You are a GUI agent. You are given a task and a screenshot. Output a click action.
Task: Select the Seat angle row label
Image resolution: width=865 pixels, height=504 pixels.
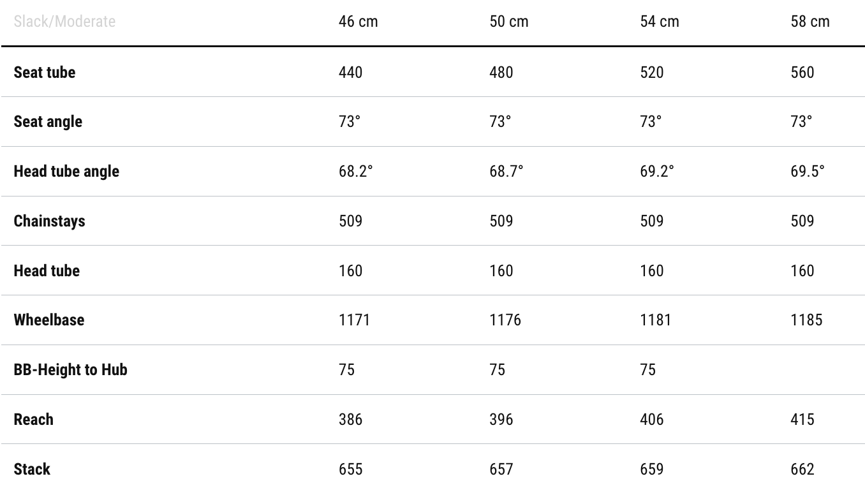(x=48, y=122)
